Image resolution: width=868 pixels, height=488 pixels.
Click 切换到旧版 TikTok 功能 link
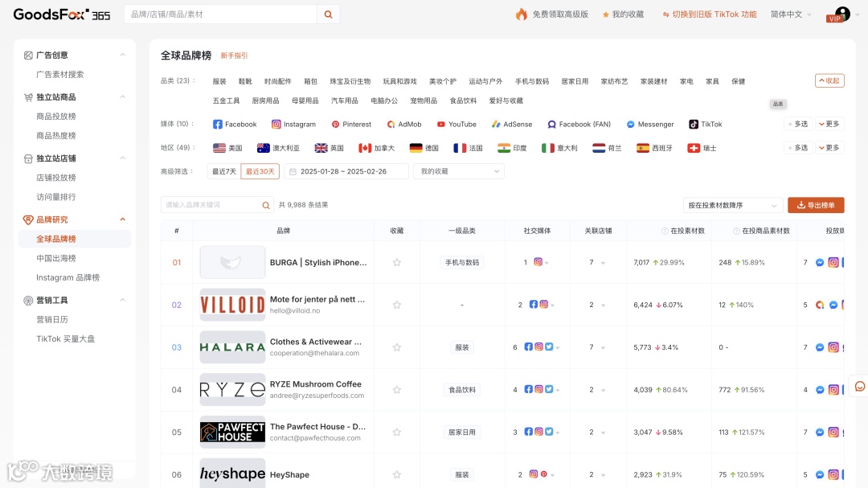[x=710, y=14]
